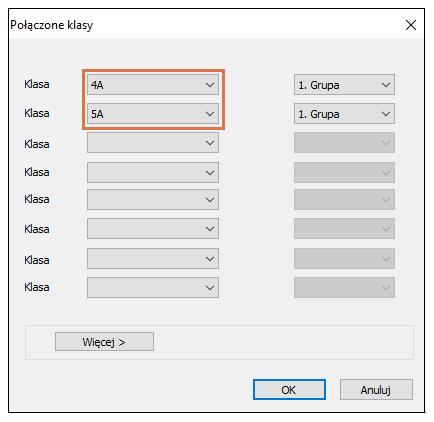Open the second Klasa dropdown showing 5A
This screenshot has height=422, width=434.
153,114
